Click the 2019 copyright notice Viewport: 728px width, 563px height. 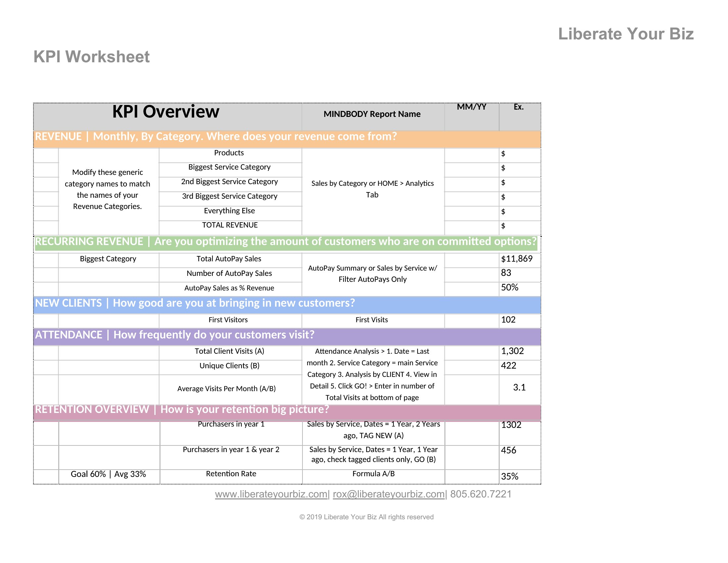[x=366, y=517]
